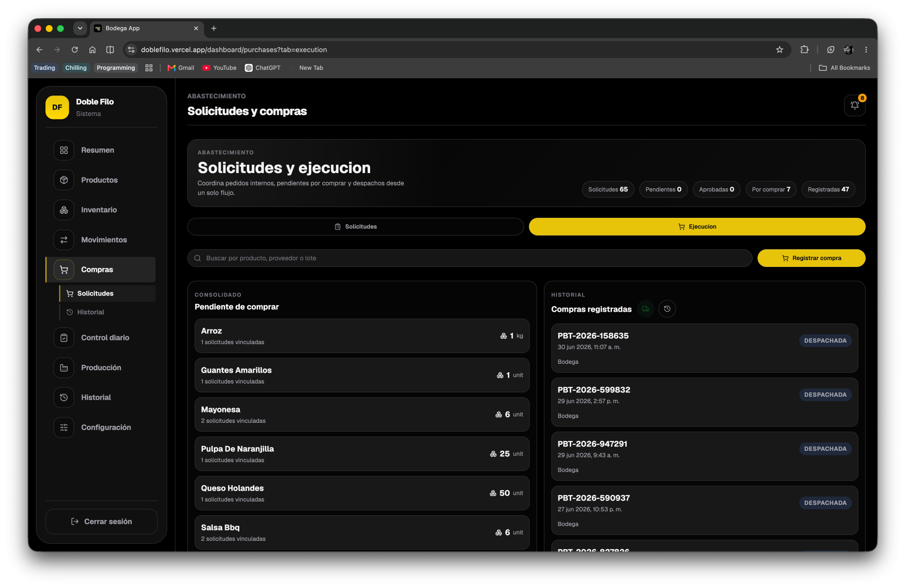Open the Queso Holandes card
The image size is (905, 588).
[362, 493]
